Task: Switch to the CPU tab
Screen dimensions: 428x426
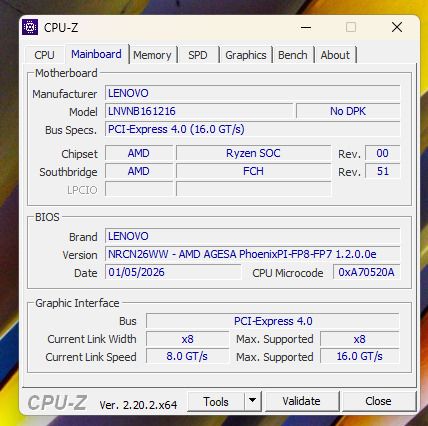Action: point(44,55)
